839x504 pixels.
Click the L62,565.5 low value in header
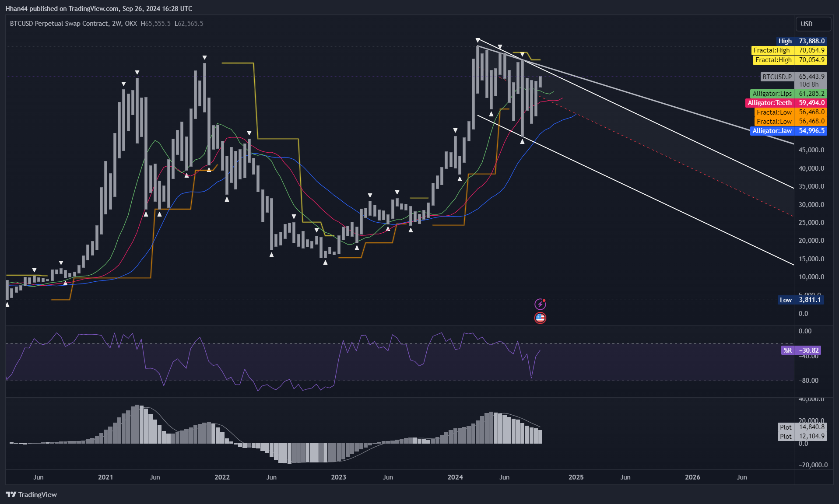click(x=189, y=24)
